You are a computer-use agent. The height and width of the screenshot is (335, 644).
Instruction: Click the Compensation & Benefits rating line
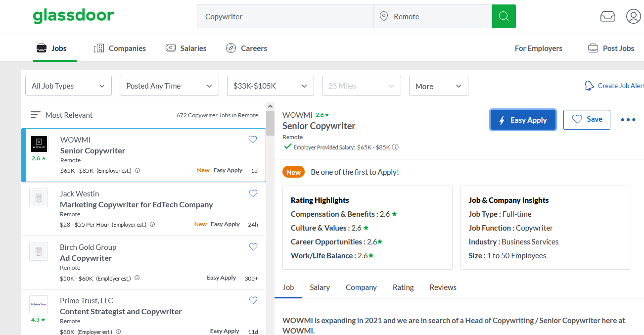(344, 214)
